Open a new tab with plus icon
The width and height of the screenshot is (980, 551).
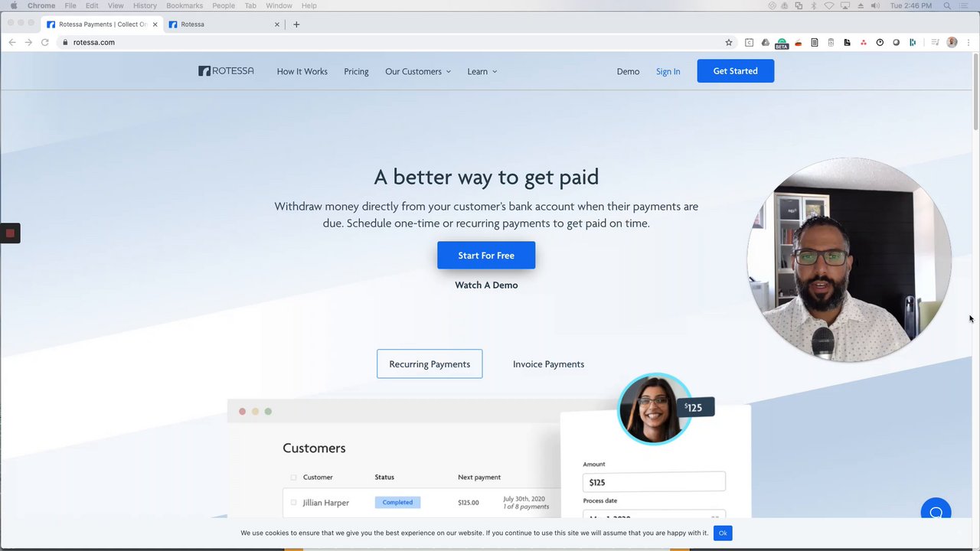tap(296, 24)
